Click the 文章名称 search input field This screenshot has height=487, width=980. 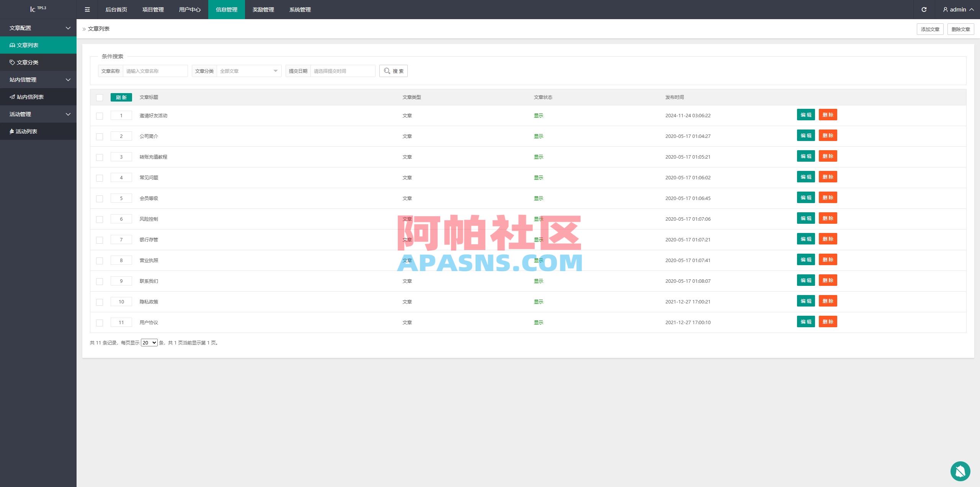(155, 71)
